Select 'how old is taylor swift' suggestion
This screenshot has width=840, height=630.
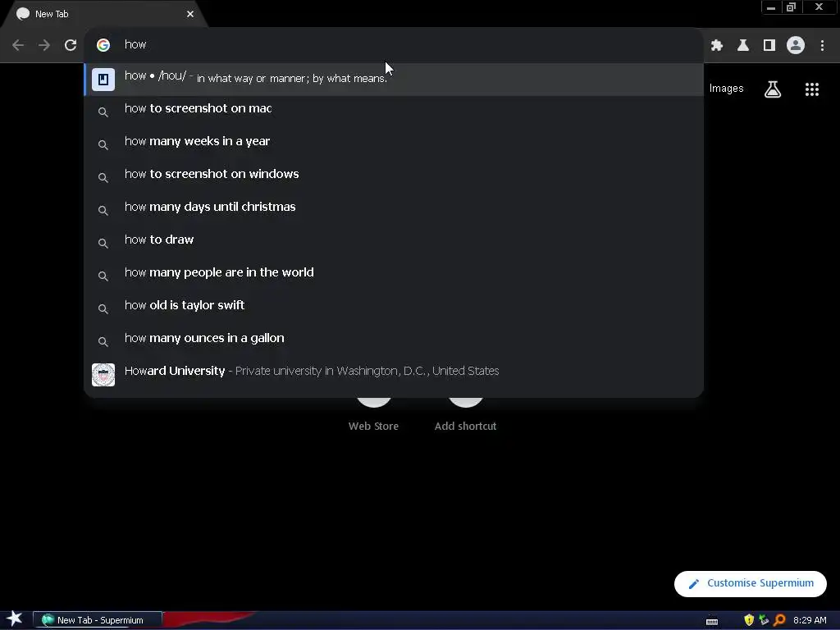[x=394, y=305]
